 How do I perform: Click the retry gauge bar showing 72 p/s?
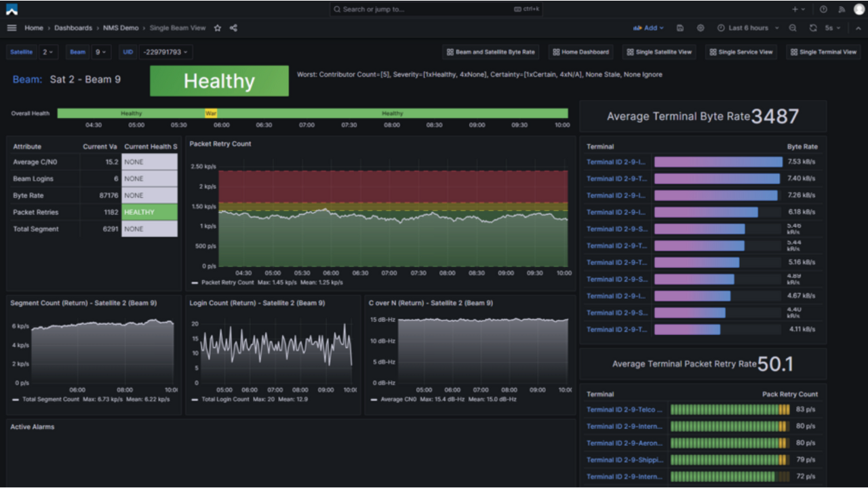coord(730,476)
